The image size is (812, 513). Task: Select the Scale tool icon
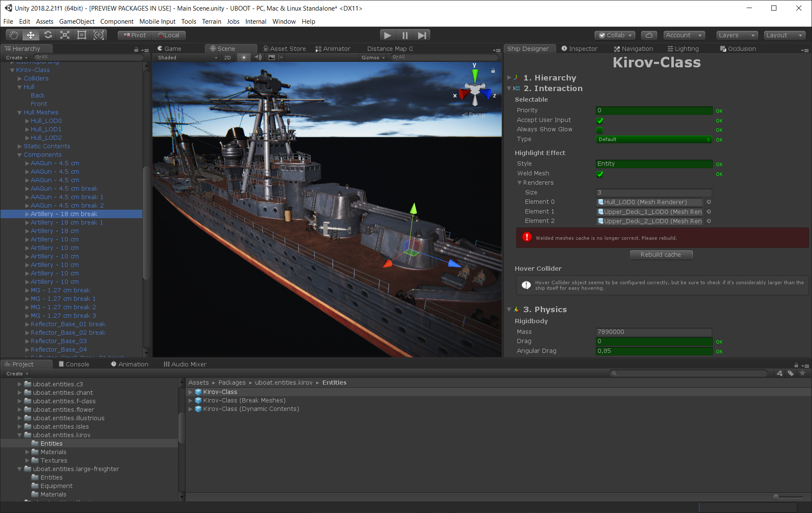point(65,35)
